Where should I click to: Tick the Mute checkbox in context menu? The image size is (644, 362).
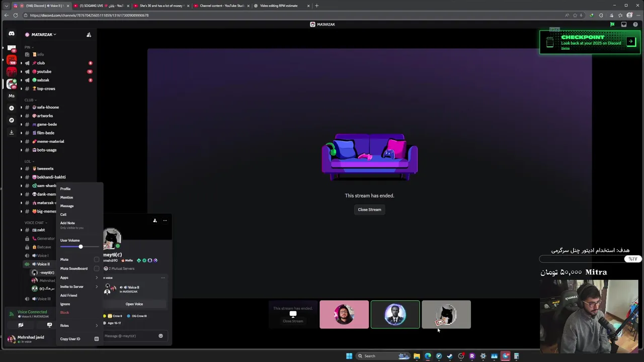[97, 259]
